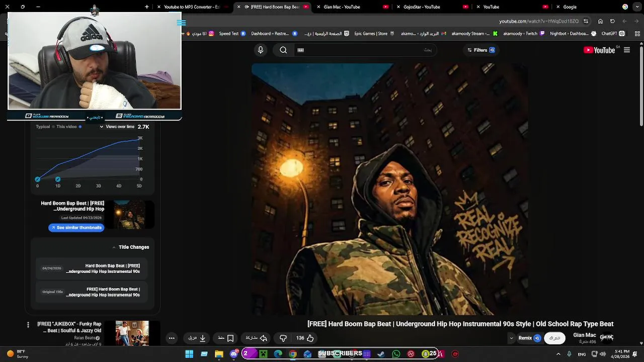Screen dimensions: 644x362
Task: Open the Minecraft icon in the taskbar
Action: pyautogui.click(x=263, y=354)
